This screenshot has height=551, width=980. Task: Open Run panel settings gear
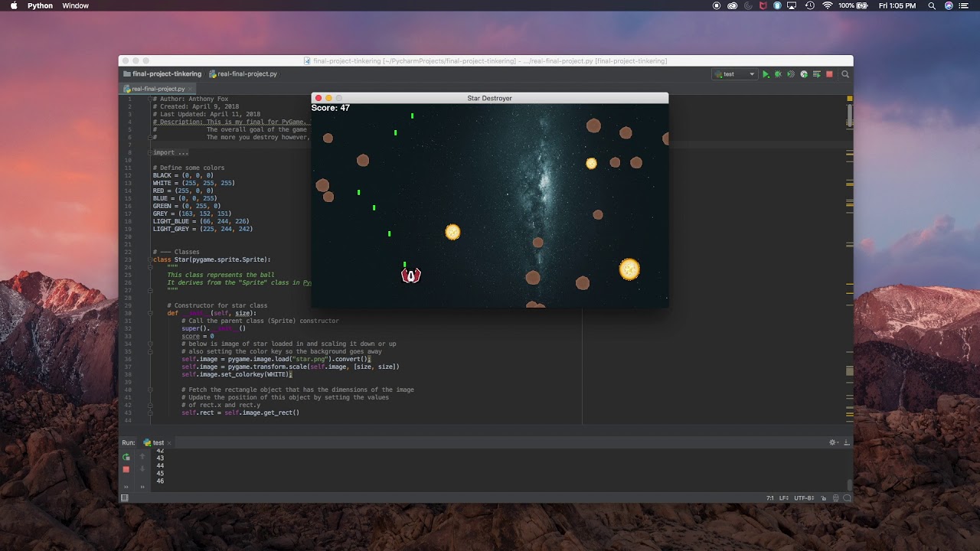833,442
